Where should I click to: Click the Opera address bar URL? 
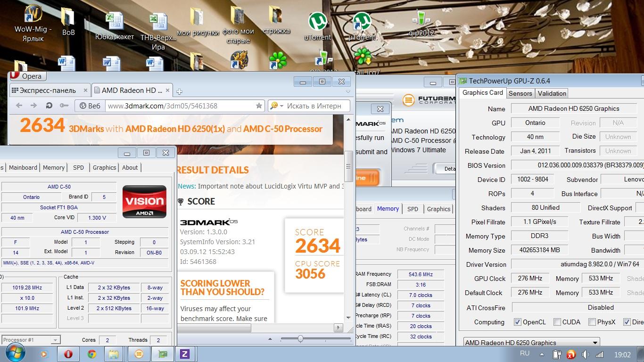coord(163,106)
